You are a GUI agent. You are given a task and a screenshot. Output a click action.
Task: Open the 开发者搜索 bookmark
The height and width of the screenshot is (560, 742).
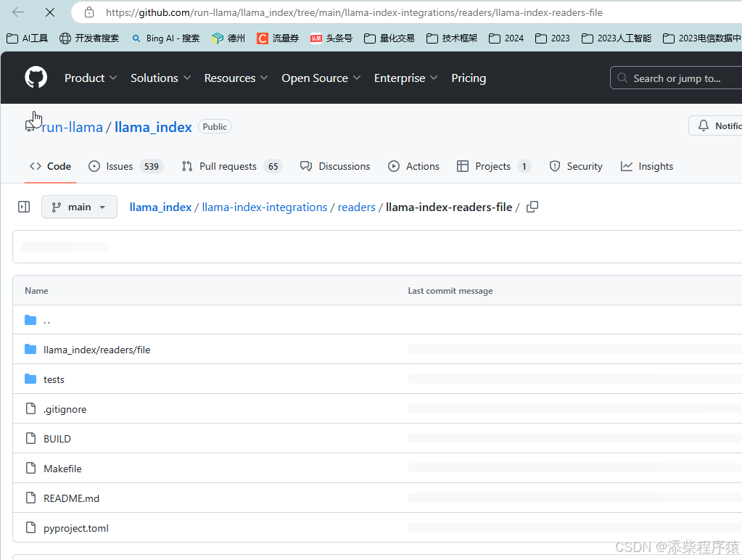pyautogui.click(x=89, y=38)
